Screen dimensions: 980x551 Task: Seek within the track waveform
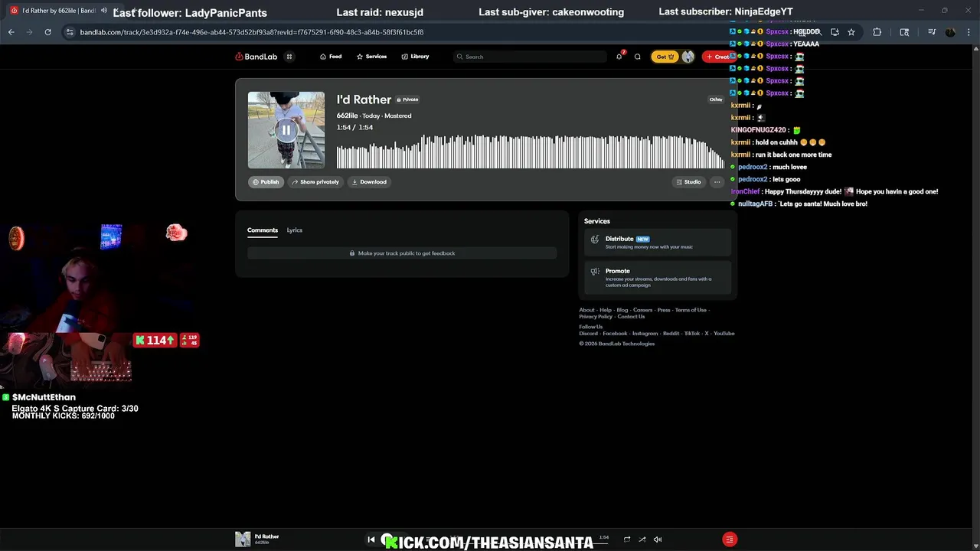530,152
